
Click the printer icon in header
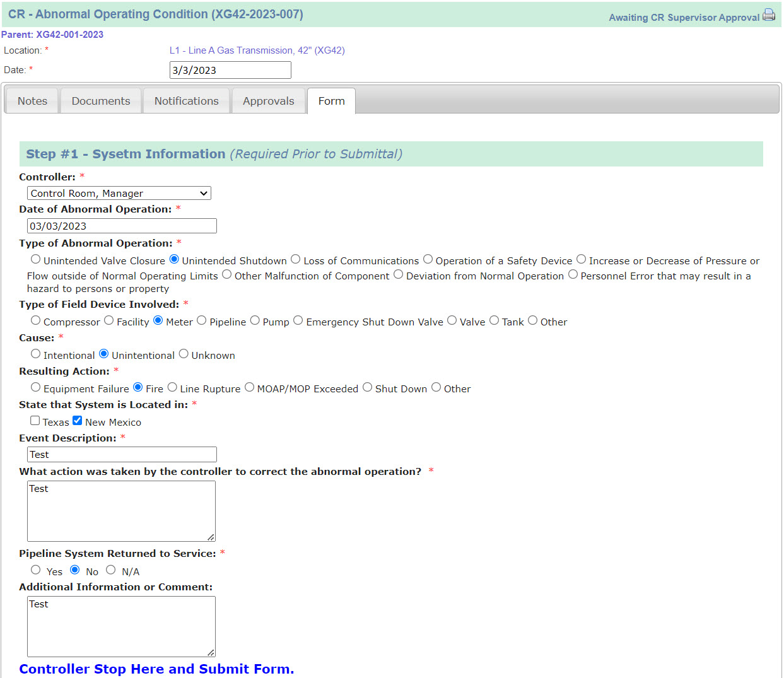769,15
